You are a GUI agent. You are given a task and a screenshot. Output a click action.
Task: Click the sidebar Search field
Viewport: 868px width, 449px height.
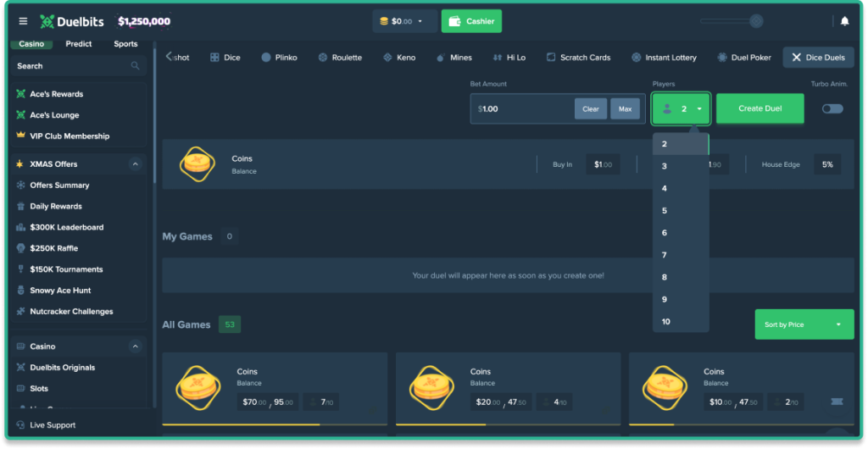pyautogui.click(x=78, y=66)
